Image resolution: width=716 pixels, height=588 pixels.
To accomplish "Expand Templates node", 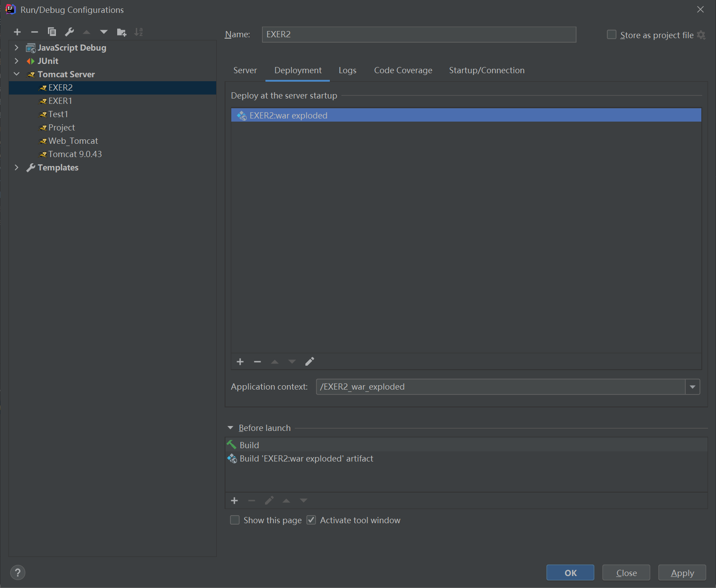I will click(17, 167).
